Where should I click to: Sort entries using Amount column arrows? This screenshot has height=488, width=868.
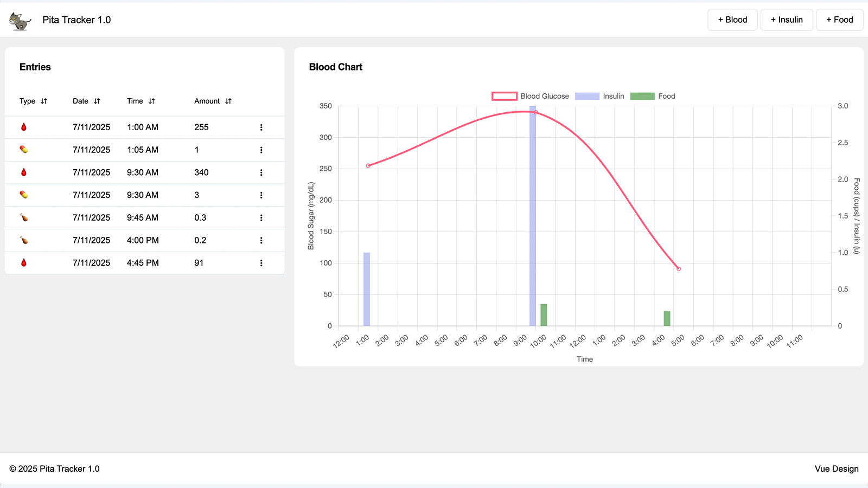(228, 101)
